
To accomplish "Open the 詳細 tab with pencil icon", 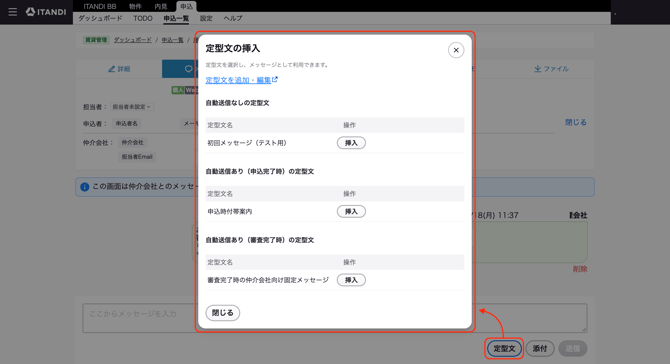I will click(x=119, y=69).
